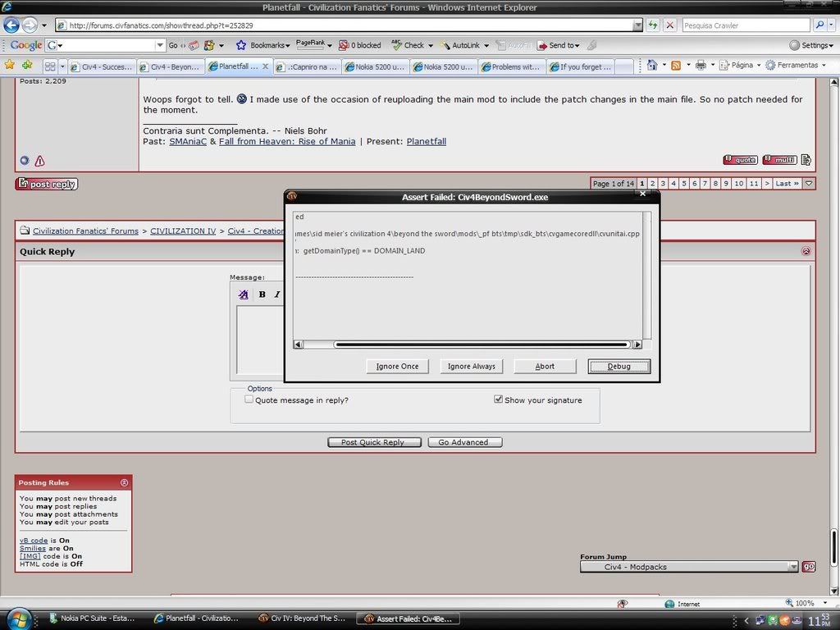The image size is (840, 630).
Task: Click the Pesquisa Crawler search field
Action: [x=746, y=25]
